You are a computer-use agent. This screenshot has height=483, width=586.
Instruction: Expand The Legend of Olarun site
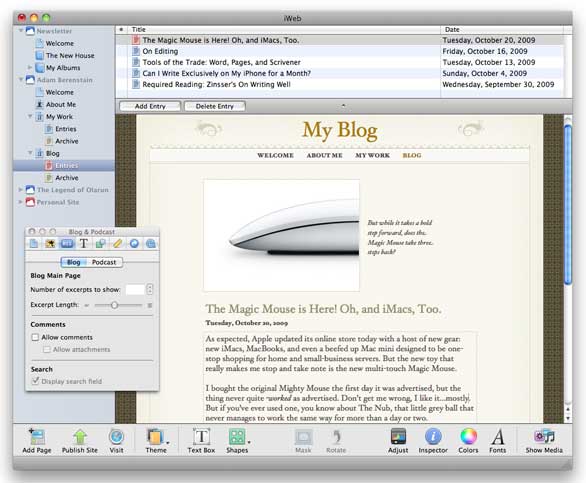point(21,190)
